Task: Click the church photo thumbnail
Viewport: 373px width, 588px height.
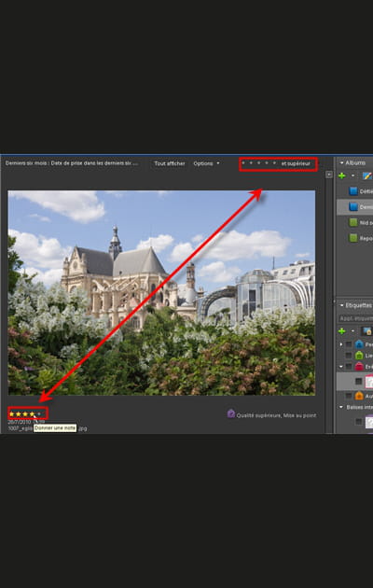Action: (161, 293)
